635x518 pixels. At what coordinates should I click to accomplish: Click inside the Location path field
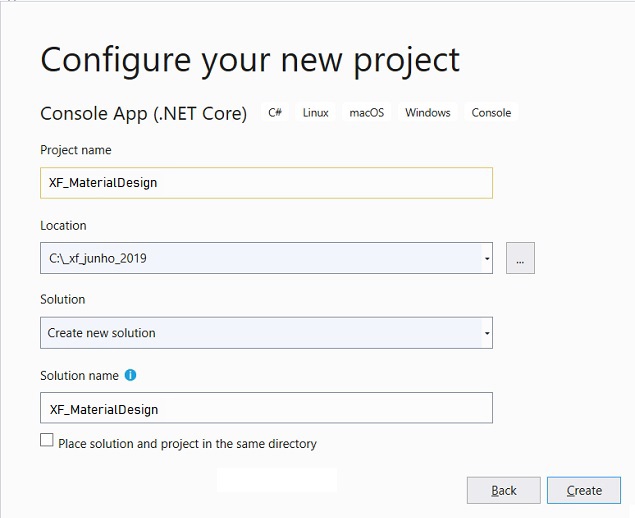click(261, 258)
